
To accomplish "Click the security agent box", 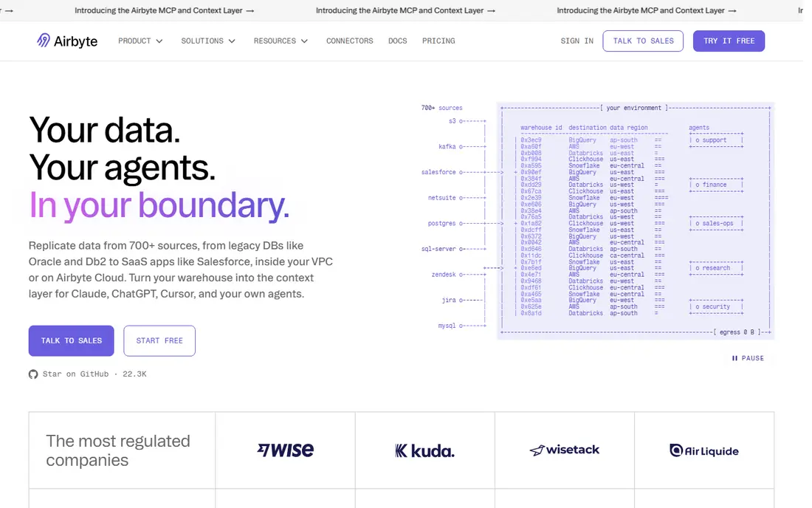I will [x=716, y=306].
